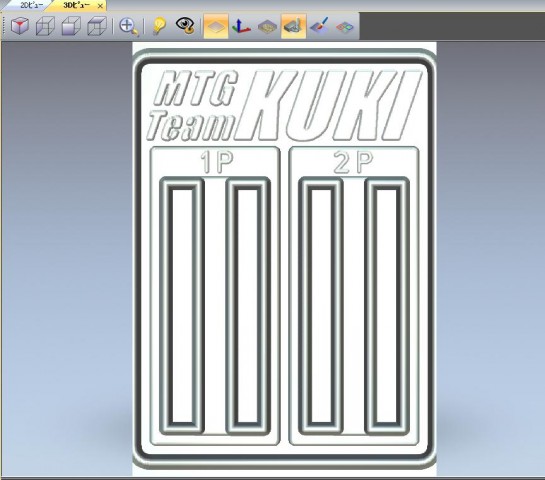Screen dimensions: 545x480
Task: Switch to the wireframe cube view icon
Action: [46, 26]
